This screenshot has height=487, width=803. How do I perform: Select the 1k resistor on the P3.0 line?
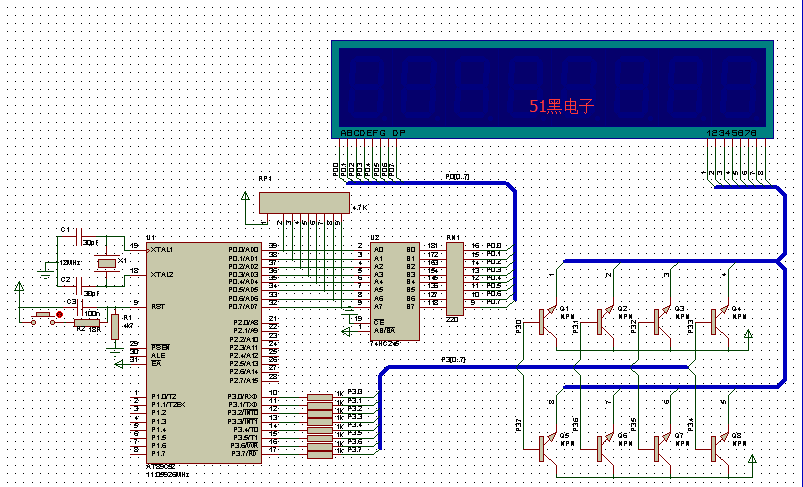(320, 397)
